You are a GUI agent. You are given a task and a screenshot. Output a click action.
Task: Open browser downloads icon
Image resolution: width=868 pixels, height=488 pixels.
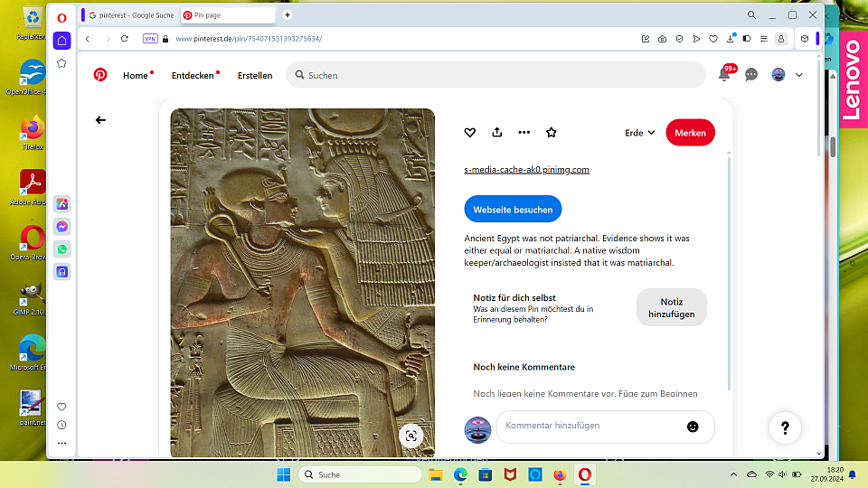point(731,38)
